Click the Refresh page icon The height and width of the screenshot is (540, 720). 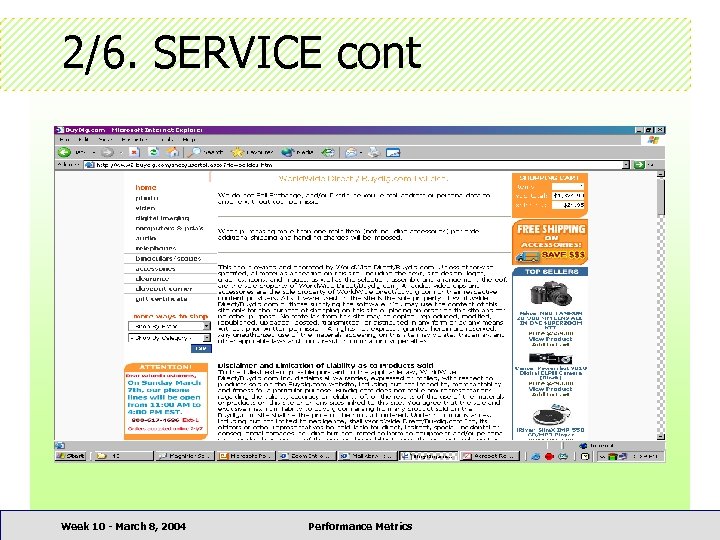pos(153,152)
